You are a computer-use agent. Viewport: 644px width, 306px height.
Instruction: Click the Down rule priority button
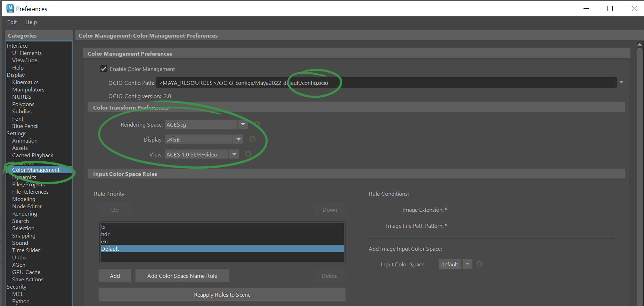(x=330, y=210)
